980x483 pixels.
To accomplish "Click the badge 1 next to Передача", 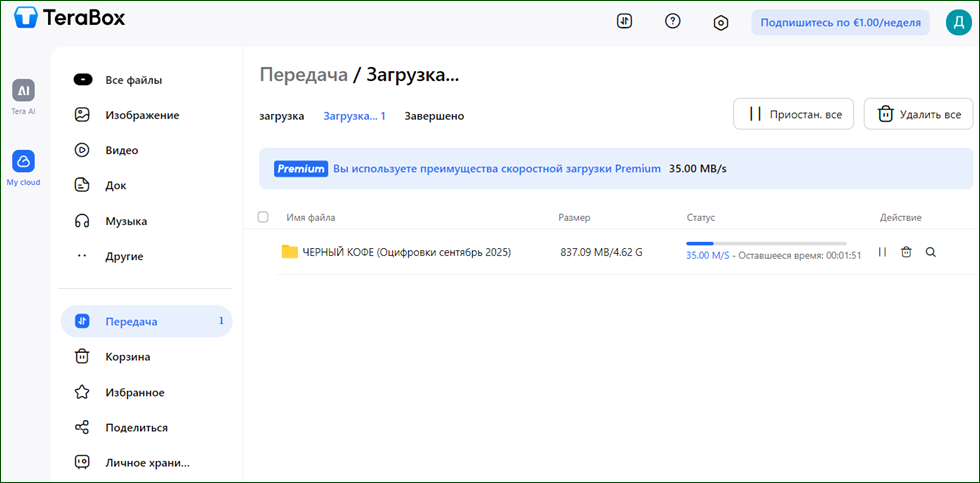I will 221,321.
